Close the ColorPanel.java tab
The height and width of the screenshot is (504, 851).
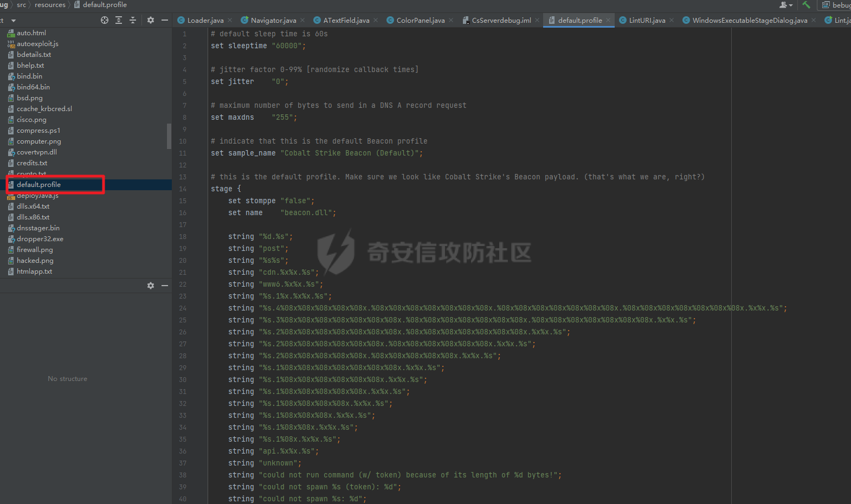[x=451, y=21]
